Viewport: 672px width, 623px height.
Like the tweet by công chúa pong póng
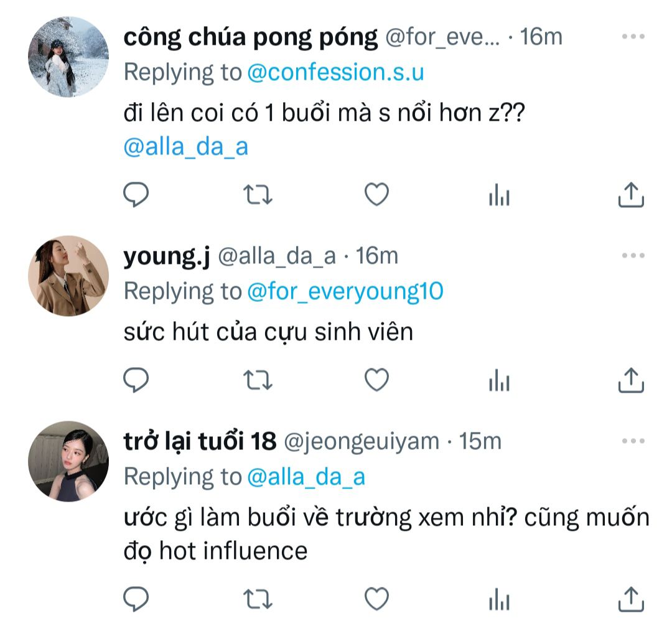[x=376, y=195]
